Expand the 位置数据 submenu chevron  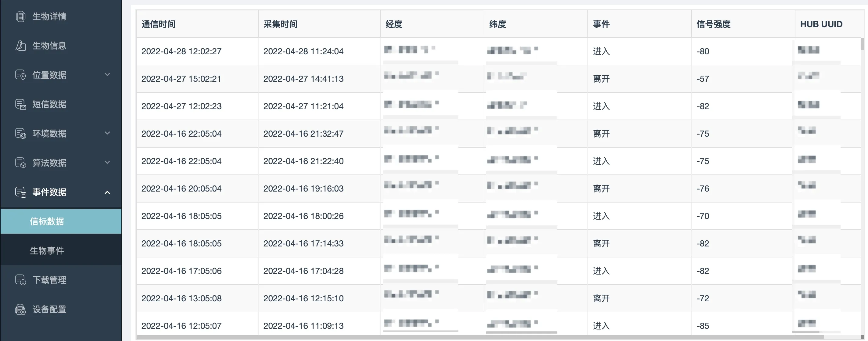point(107,74)
